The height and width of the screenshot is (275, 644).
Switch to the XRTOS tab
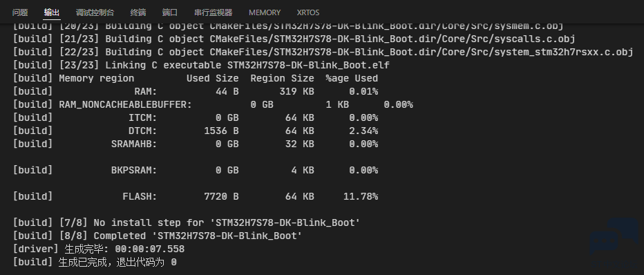pos(308,12)
